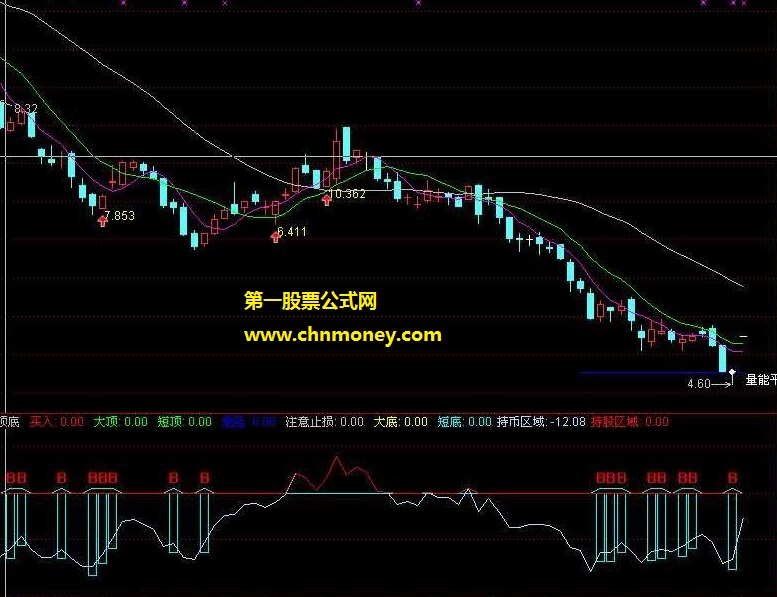Image resolution: width=777 pixels, height=597 pixels.
Task: Click the red arrow marker at 10.362
Action: click(x=327, y=199)
